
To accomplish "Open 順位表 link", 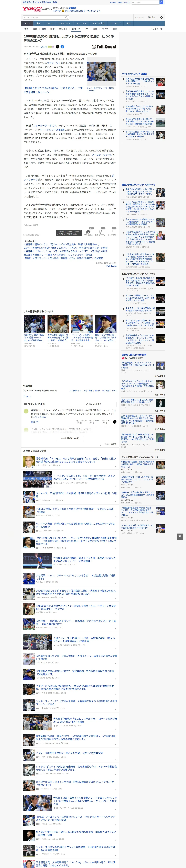I will pyautogui.click(x=97, y=391).
